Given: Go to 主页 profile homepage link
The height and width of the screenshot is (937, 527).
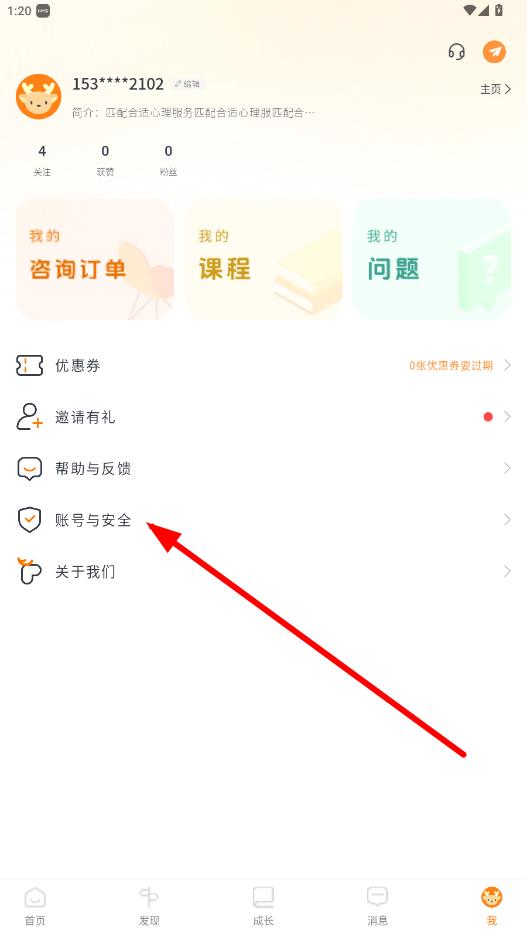Looking at the screenshot, I should pos(495,90).
